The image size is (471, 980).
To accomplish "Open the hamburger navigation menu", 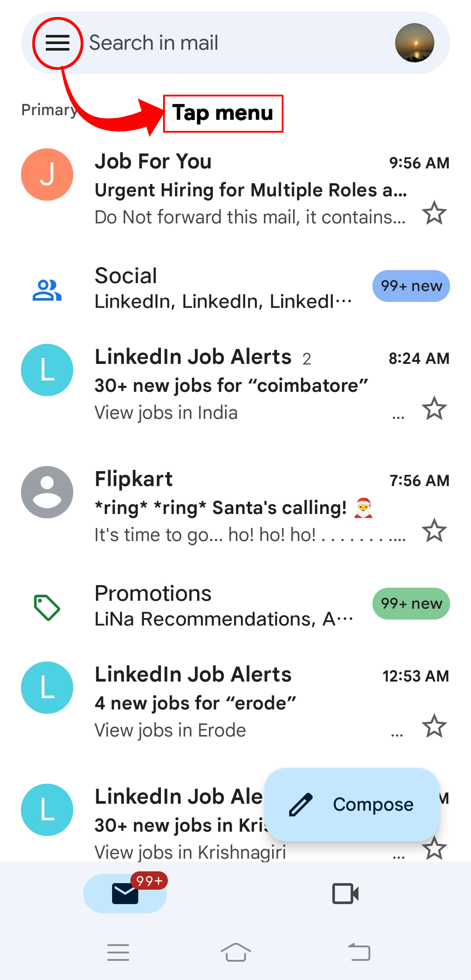I will point(58,43).
